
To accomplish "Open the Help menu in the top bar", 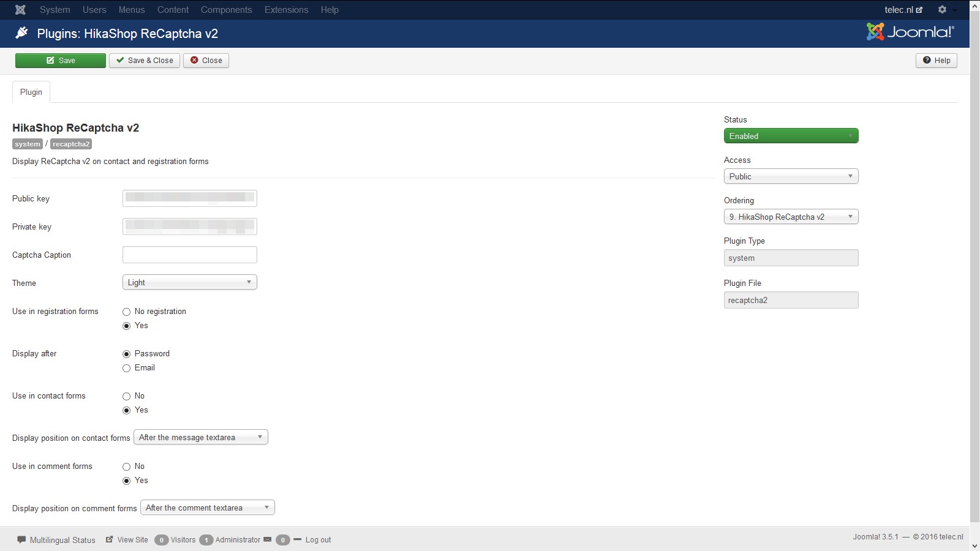I will [330, 10].
